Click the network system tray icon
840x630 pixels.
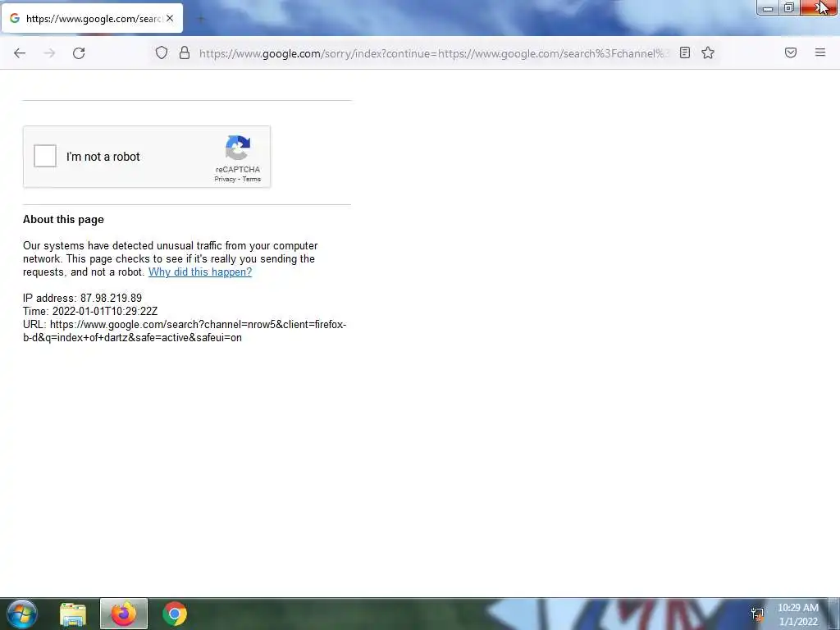click(757, 614)
